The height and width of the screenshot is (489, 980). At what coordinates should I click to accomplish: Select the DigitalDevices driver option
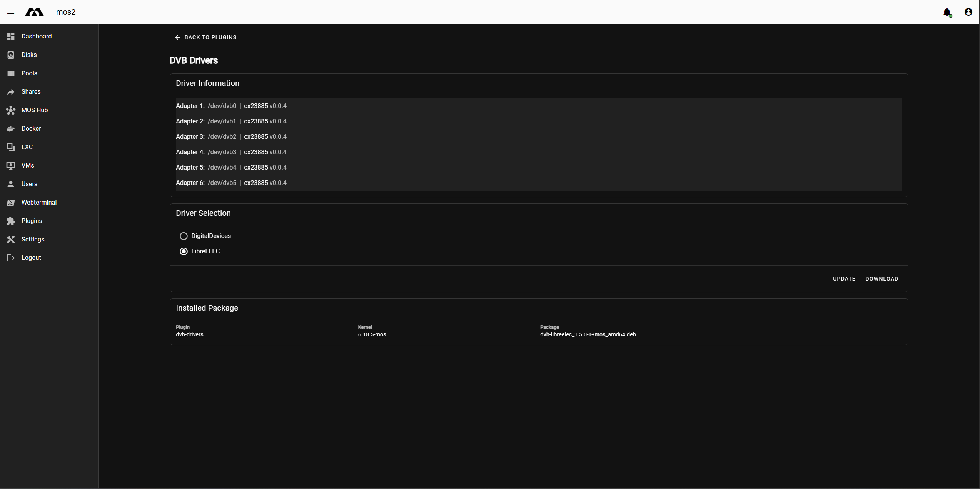184,236
